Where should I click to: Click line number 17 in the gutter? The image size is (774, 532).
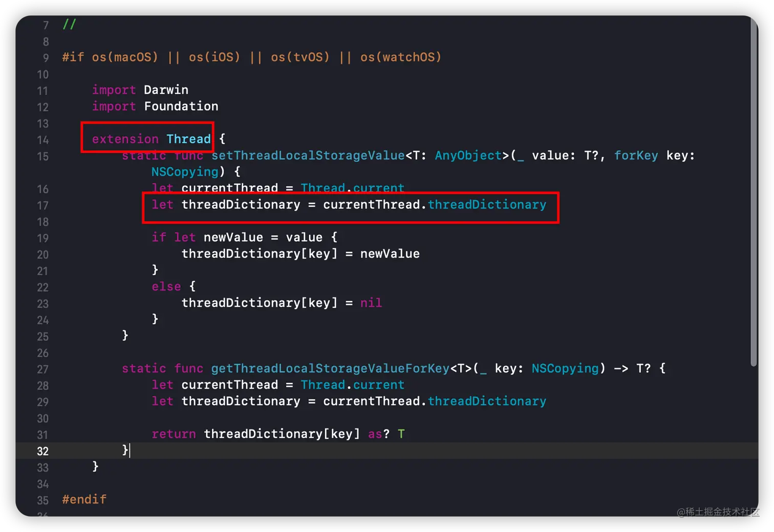coord(42,205)
